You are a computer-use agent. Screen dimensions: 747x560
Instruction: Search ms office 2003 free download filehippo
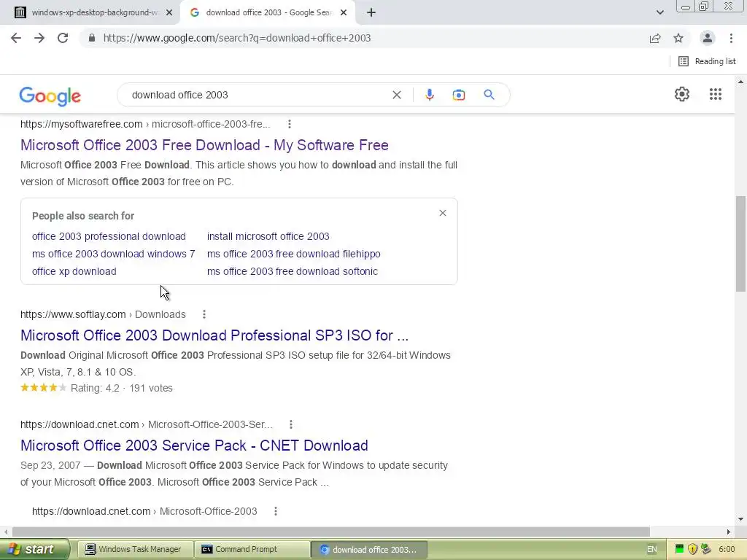pos(293,254)
